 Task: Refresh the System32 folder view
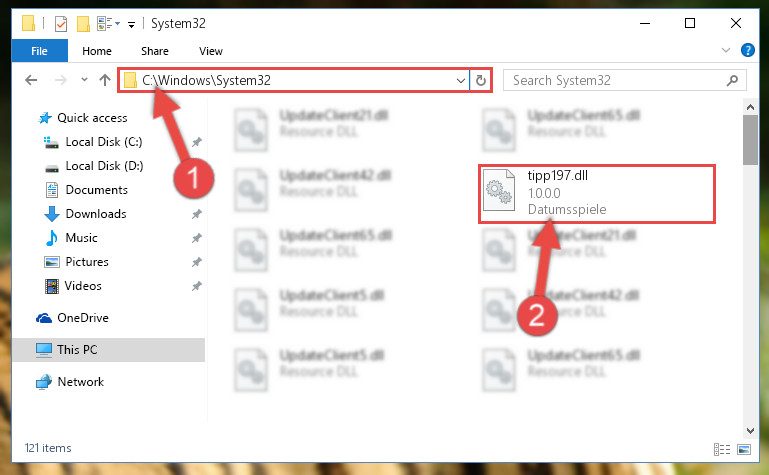[x=481, y=80]
